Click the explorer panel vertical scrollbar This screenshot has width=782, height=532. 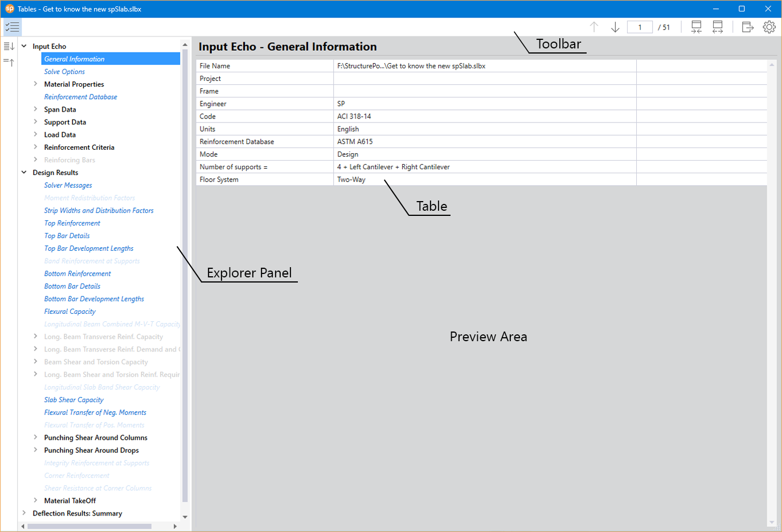click(185, 275)
